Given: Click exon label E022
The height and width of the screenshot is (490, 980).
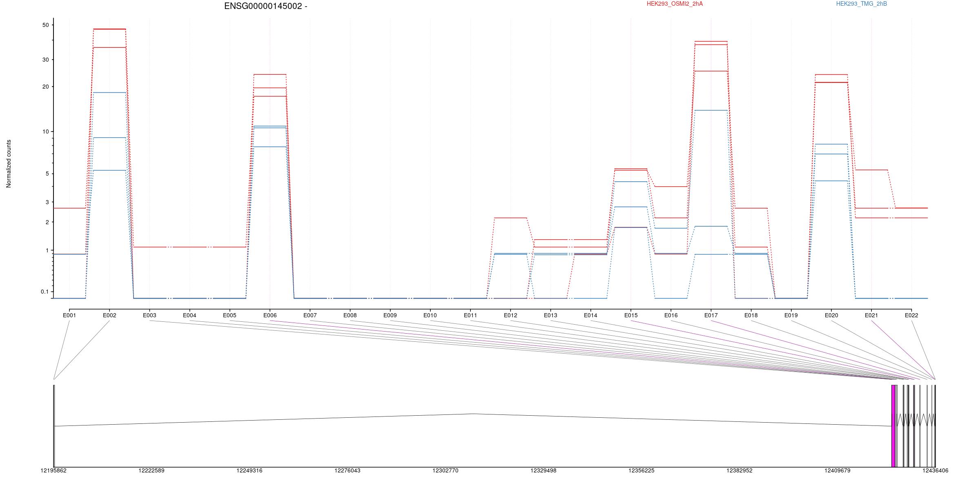Looking at the screenshot, I should pos(911,315).
